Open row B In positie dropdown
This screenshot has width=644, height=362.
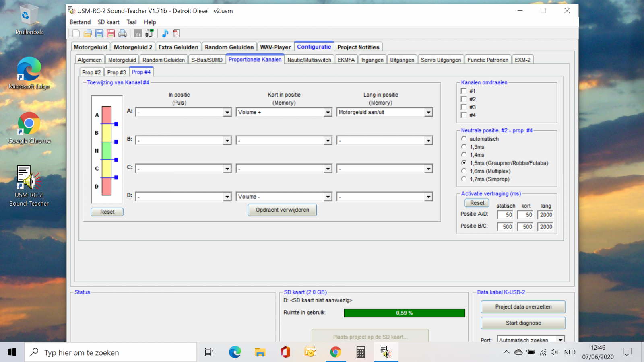pyautogui.click(x=183, y=140)
